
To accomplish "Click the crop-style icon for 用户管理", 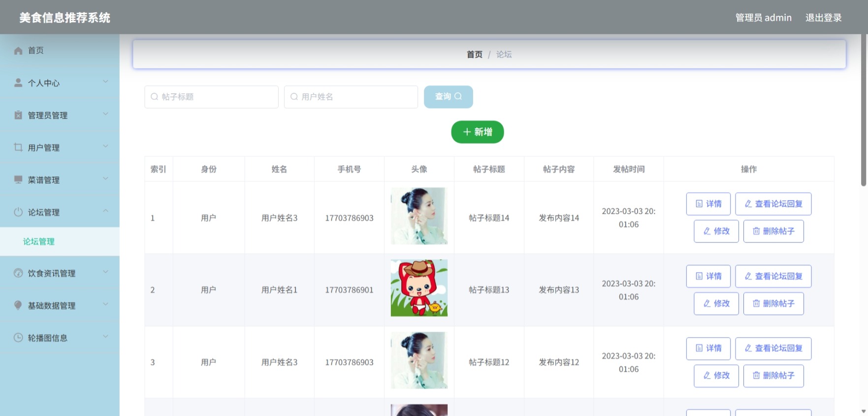I will click(18, 147).
